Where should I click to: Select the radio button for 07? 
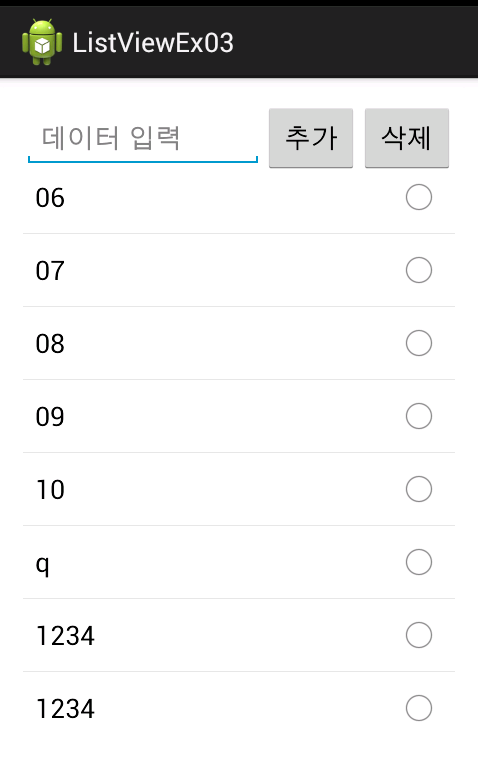(419, 270)
